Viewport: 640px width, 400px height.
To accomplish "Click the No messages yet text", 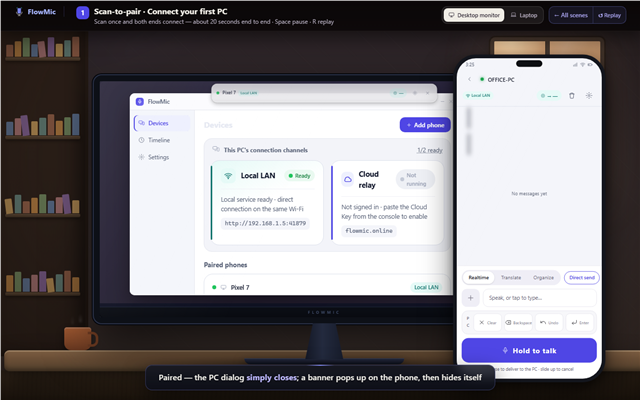I will tap(529, 194).
